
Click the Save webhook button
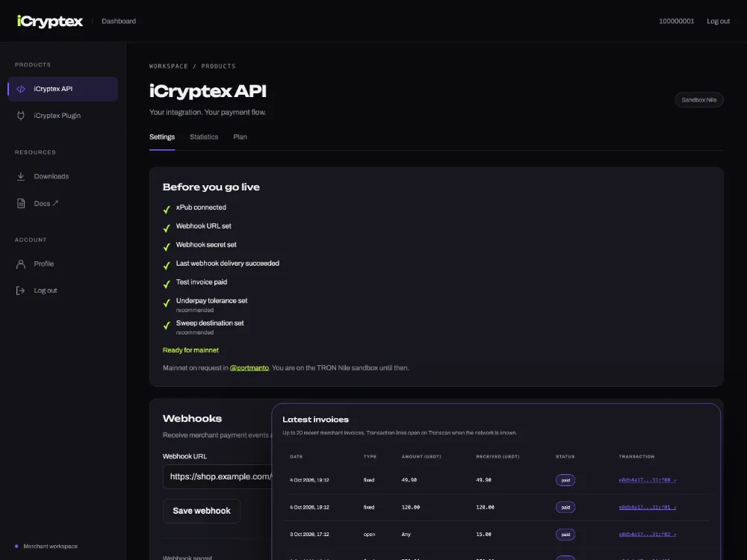pos(202,511)
